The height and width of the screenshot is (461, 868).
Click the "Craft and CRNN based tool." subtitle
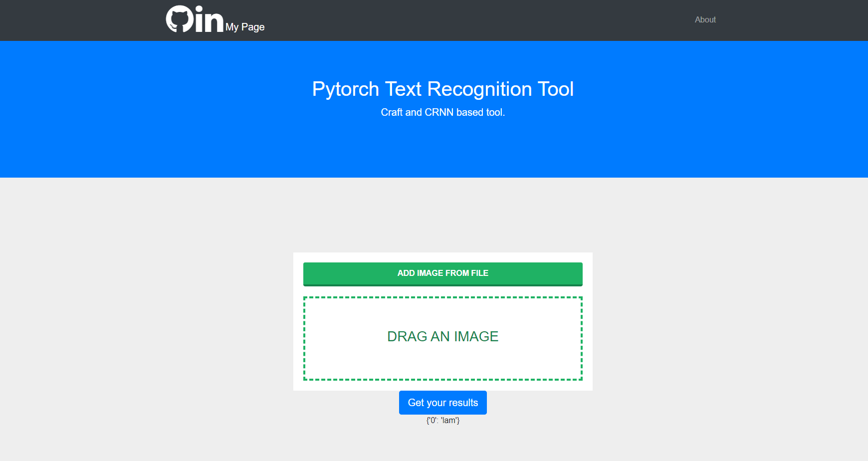442,113
